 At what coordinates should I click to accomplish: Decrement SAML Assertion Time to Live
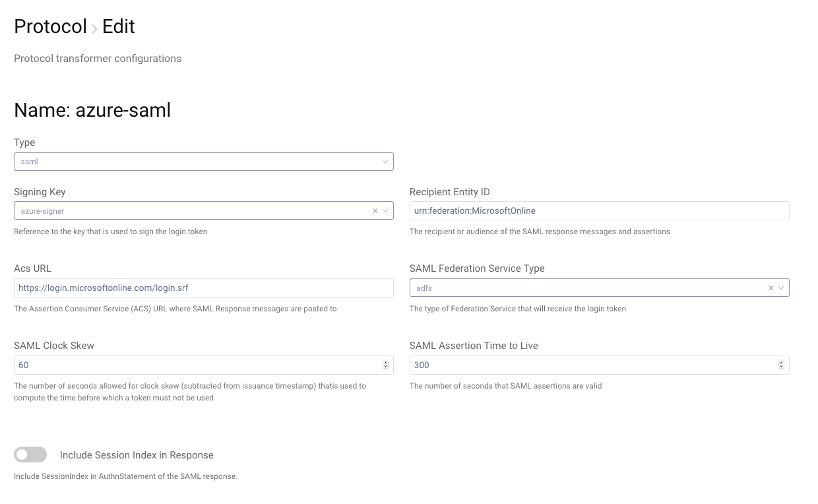[x=781, y=367]
